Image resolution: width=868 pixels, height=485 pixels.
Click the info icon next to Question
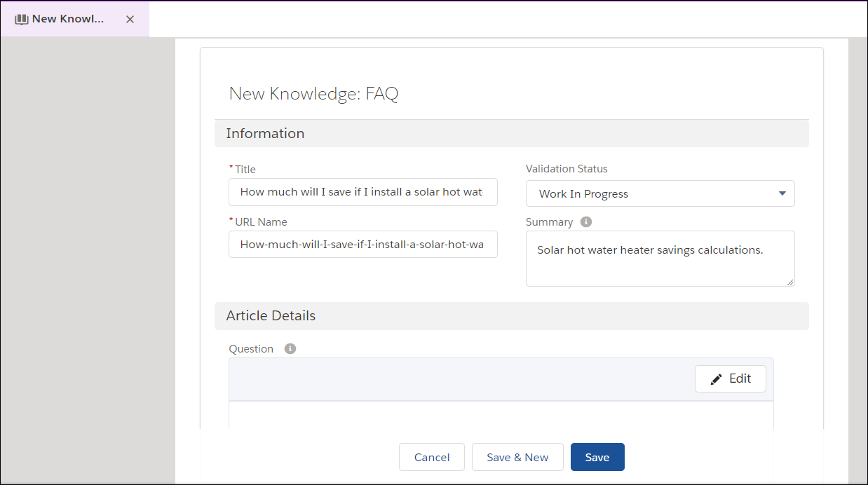290,348
